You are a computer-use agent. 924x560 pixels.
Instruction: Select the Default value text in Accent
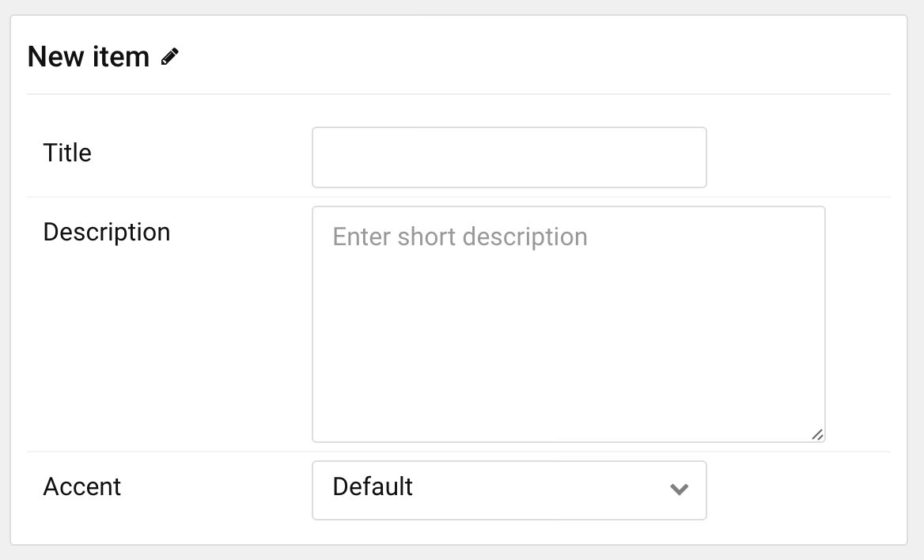(373, 487)
